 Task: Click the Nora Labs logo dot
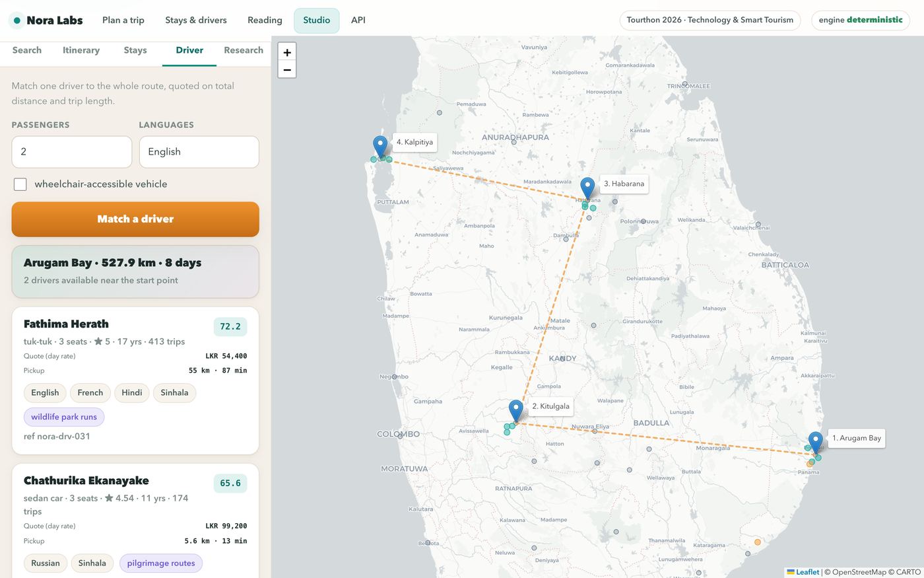pyautogui.click(x=17, y=20)
